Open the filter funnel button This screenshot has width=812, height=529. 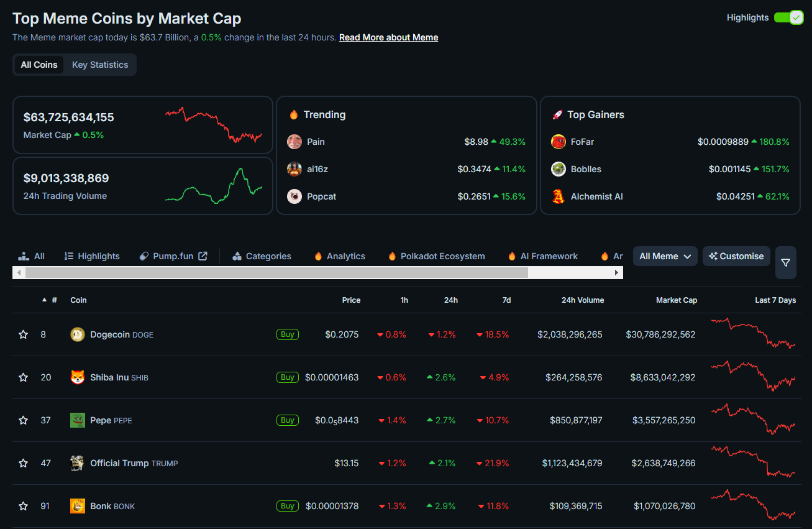(785, 263)
